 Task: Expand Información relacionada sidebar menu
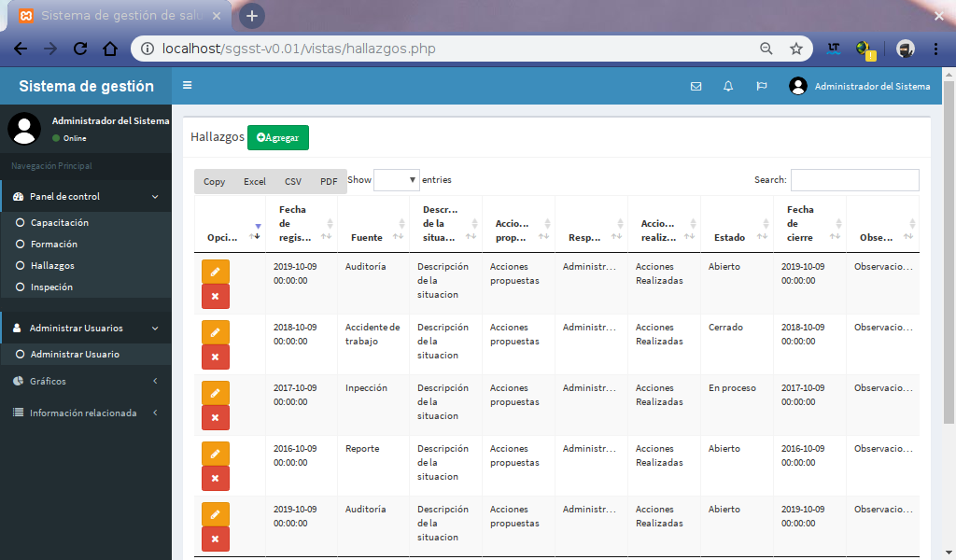coord(86,413)
